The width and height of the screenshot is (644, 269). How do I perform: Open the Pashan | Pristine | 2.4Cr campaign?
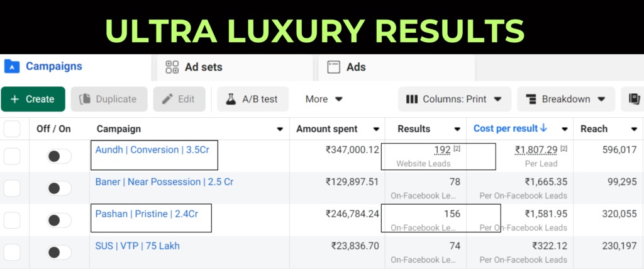[147, 214]
